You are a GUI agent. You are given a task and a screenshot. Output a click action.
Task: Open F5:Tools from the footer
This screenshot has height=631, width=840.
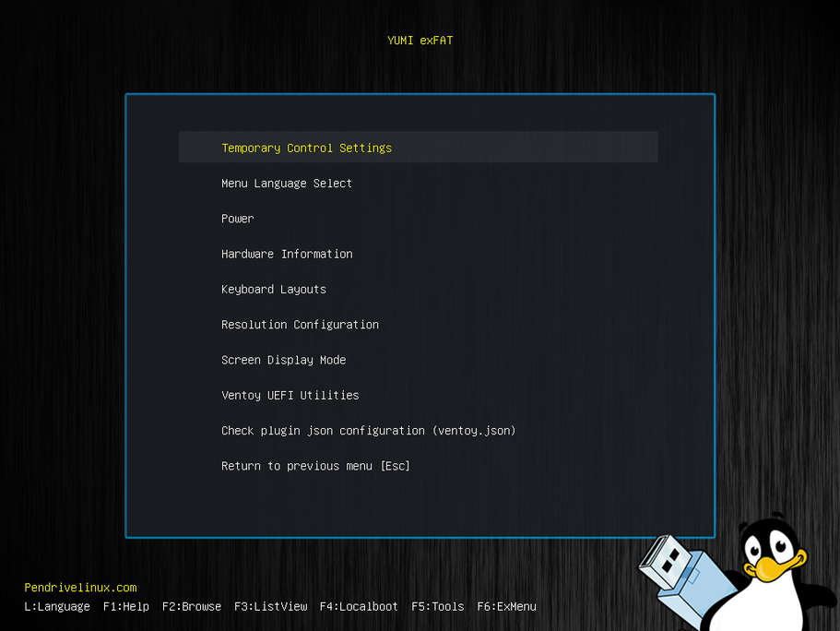coord(438,606)
